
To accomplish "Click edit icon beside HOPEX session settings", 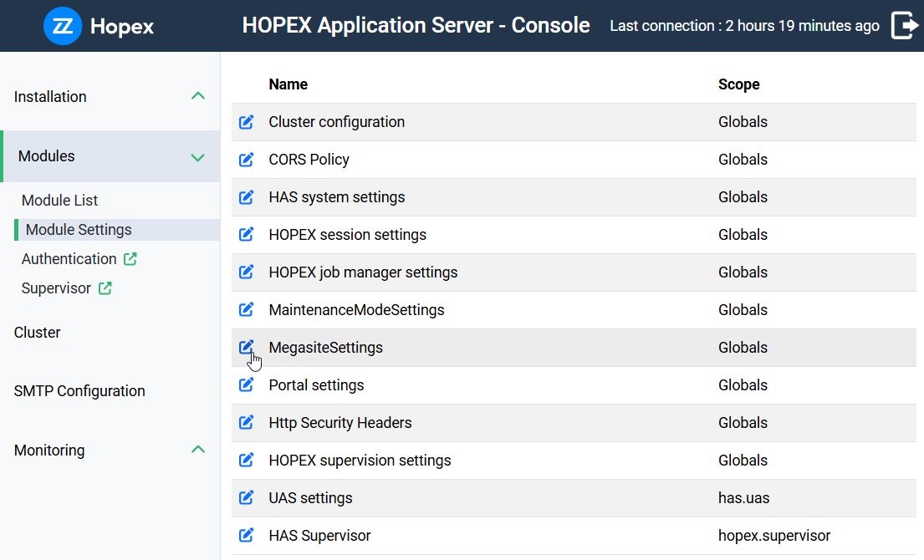I will click(x=246, y=235).
